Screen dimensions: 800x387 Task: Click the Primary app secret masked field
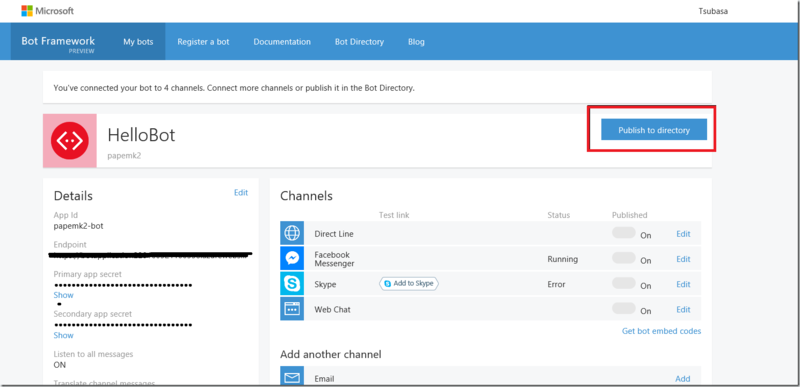[x=123, y=285]
